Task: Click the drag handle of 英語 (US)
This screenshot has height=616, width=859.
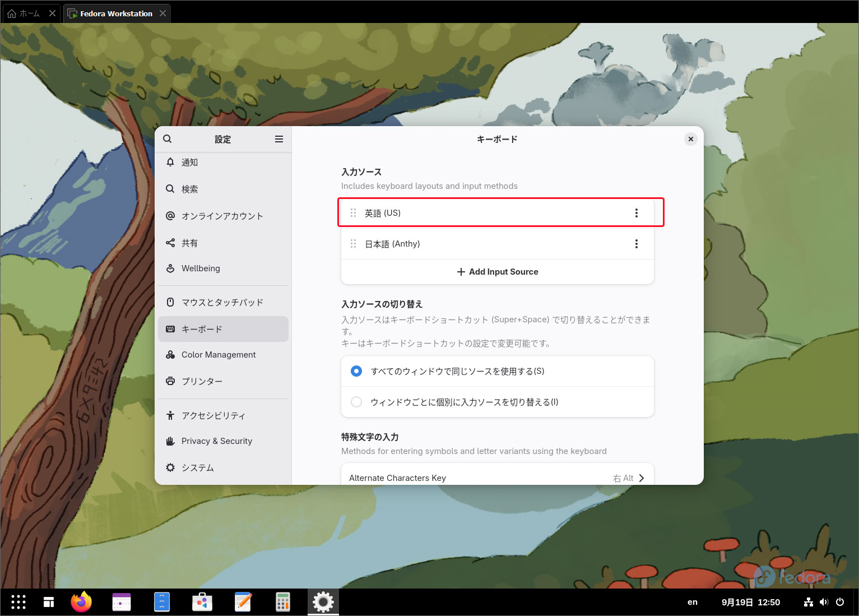Action: pyautogui.click(x=353, y=213)
